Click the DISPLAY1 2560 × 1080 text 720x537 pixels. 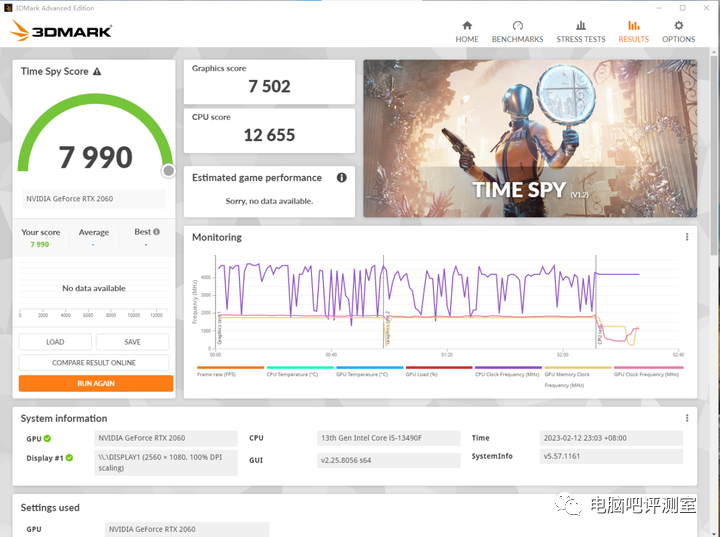[x=160, y=463]
